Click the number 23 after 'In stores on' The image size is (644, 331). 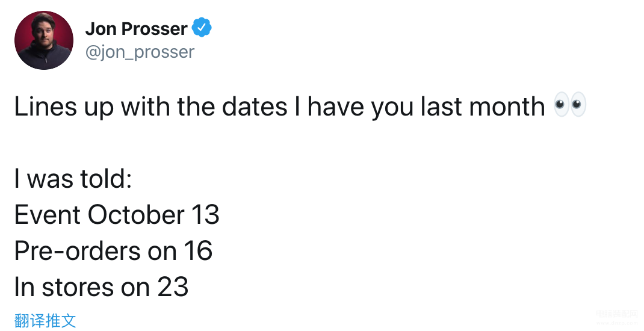pyautogui.click(x=173, y=286)
